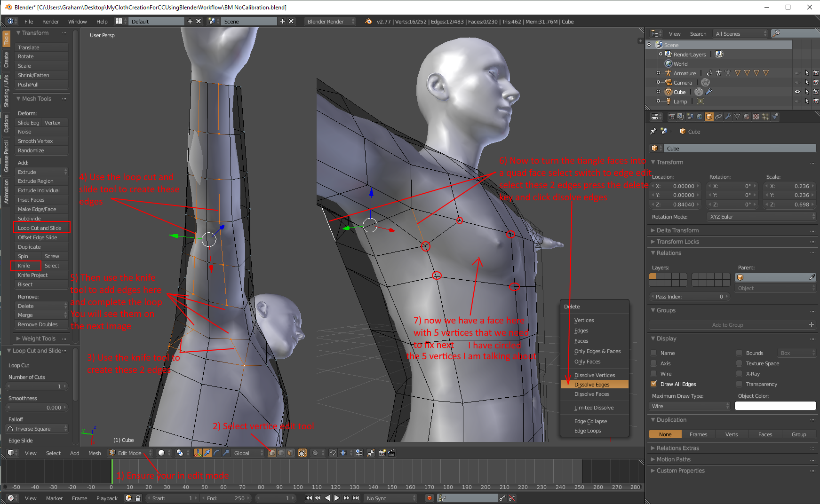This screenshot has height=504, width=820.
Task: Enable the Transparency checkbox
Action: [739, 384]
